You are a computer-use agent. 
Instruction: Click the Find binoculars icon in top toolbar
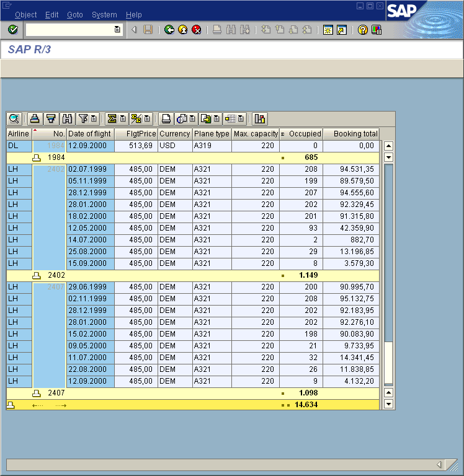tap(231, 30)
